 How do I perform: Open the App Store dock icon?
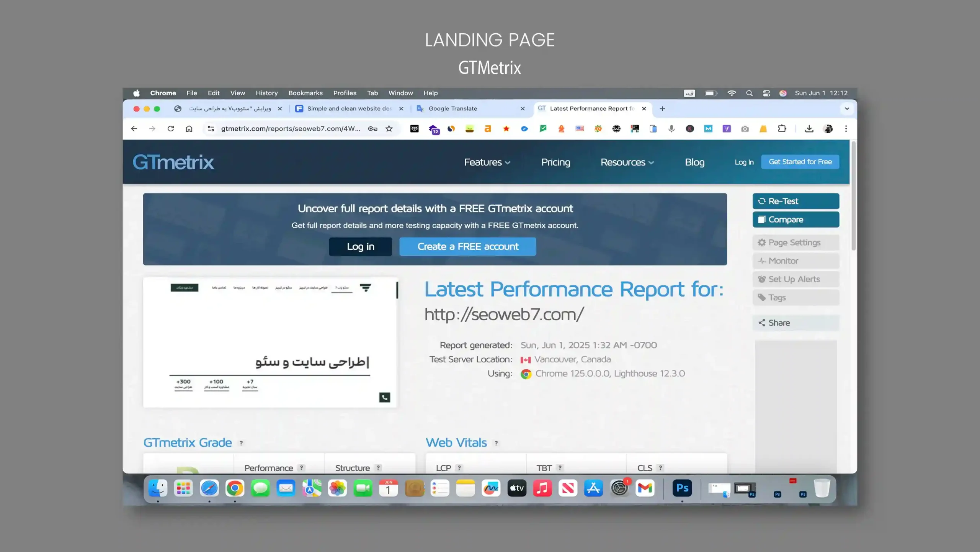[593, 488]
